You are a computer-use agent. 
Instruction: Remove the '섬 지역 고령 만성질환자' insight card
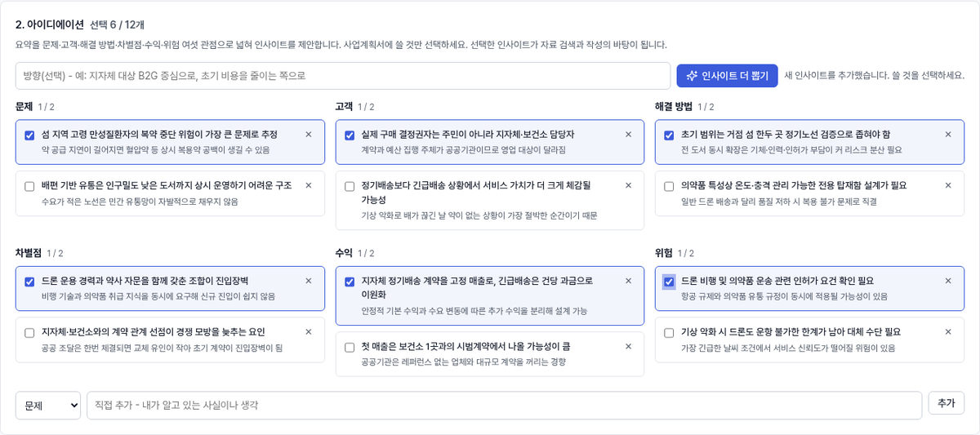coord(309,135)
